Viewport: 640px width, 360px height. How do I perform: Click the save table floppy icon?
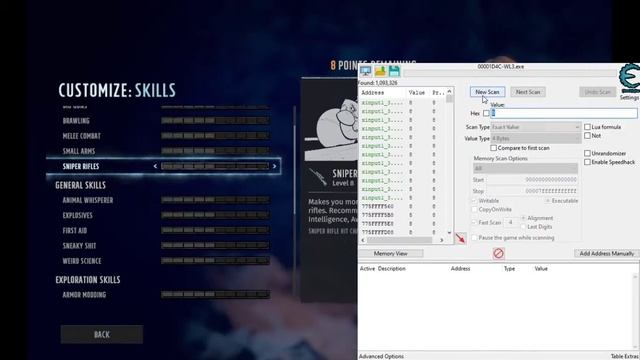point(394,71)
